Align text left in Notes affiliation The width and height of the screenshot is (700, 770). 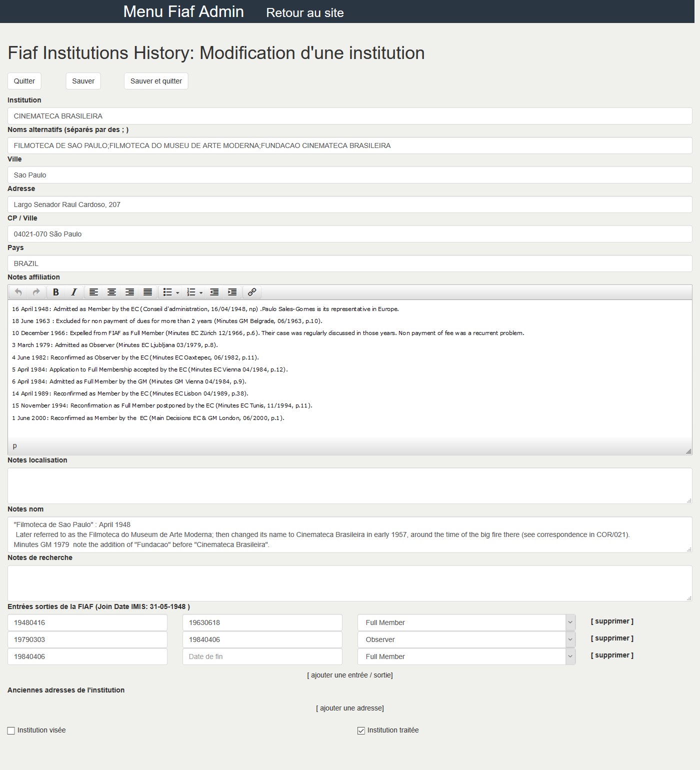click(x=93, y=292)
